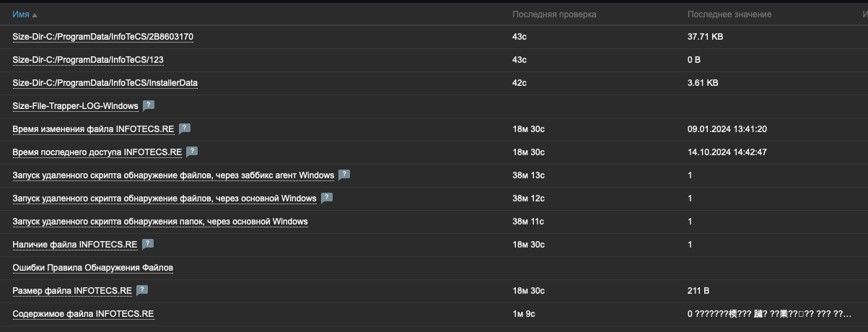Open Запуск удаленного скрипта обнаружения папок item
868x332 pixels.
click(x=160, y=222)
